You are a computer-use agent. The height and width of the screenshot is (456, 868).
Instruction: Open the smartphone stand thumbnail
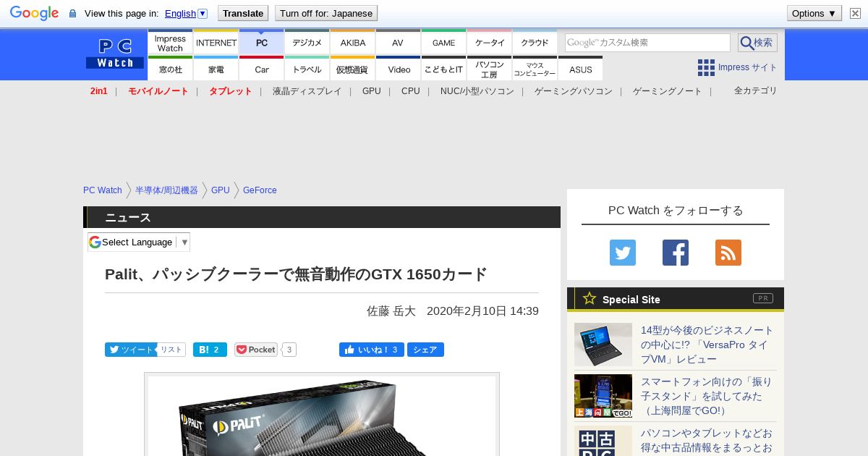[603, 396]
